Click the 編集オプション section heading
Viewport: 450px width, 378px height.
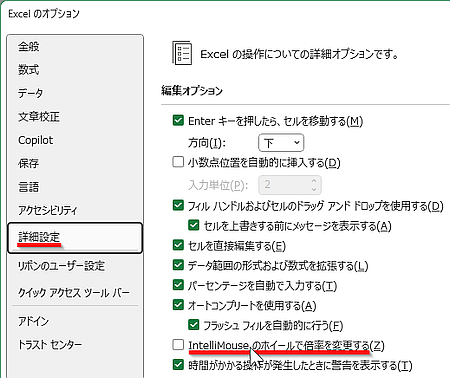click(192, 91)
